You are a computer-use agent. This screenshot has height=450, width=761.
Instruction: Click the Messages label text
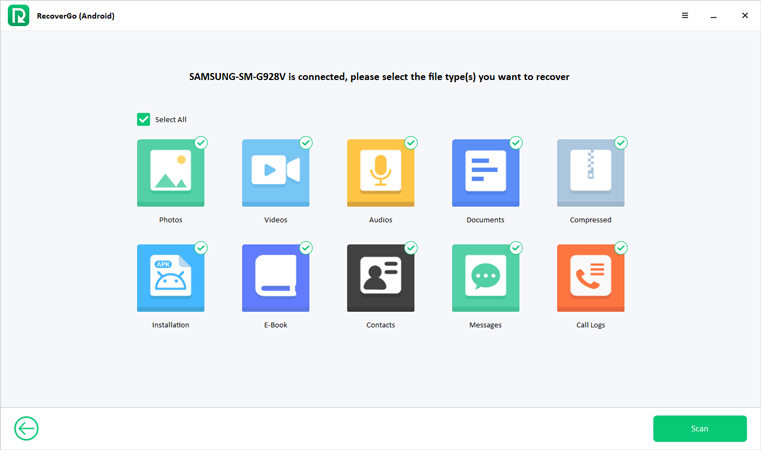click(x=485, y=325)
